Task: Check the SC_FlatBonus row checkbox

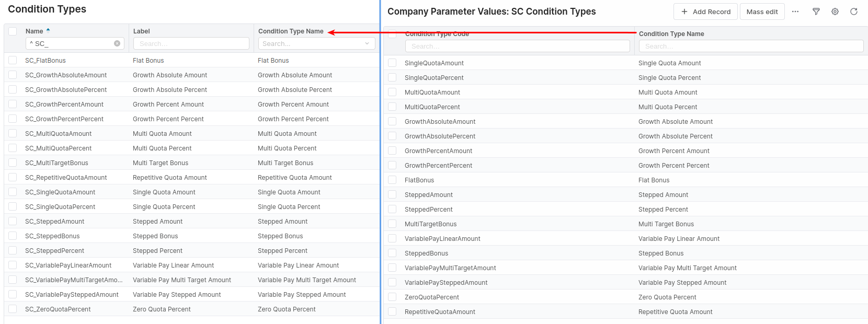Action: pyautogui.click(x=13, y=61)
